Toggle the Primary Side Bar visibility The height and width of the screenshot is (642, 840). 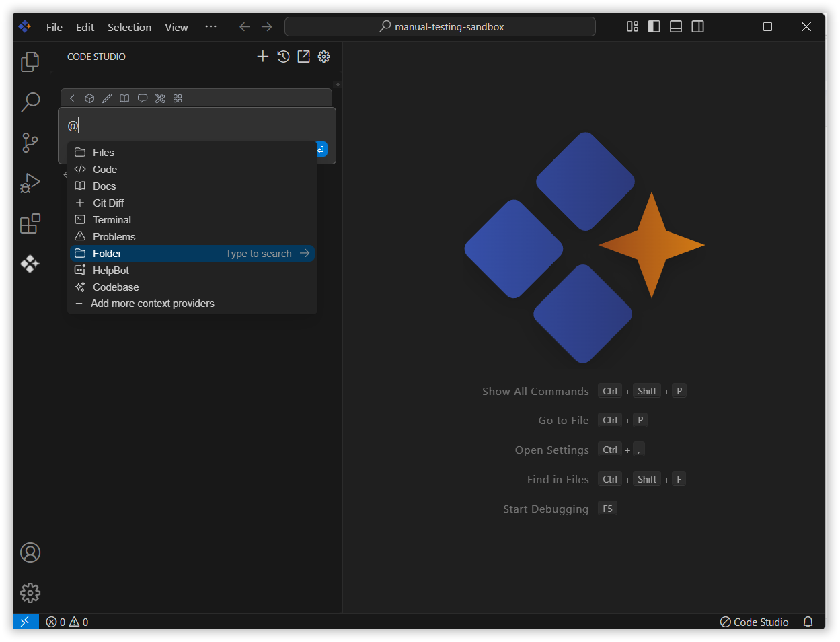(x=654, y=26)
